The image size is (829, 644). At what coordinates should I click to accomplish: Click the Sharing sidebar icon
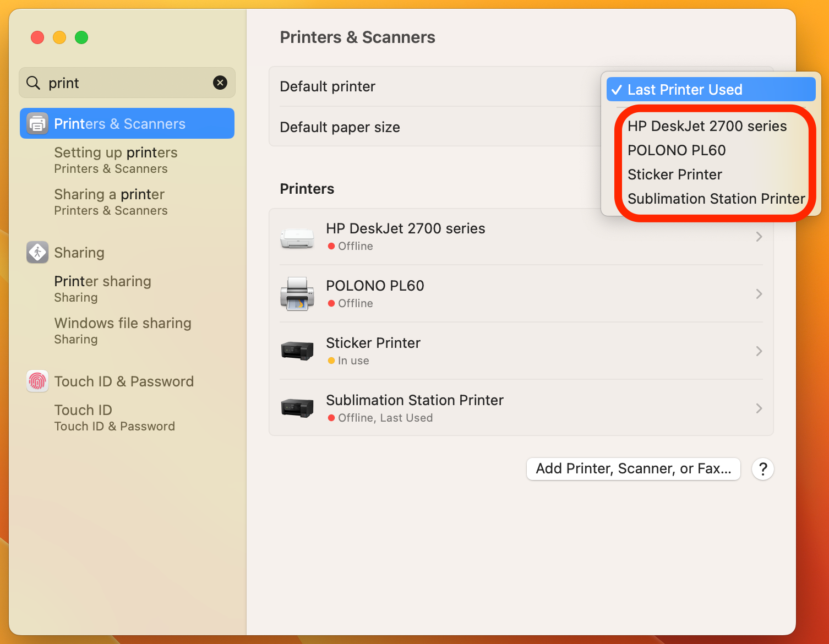pyautogui.click(x=37, y=253)
